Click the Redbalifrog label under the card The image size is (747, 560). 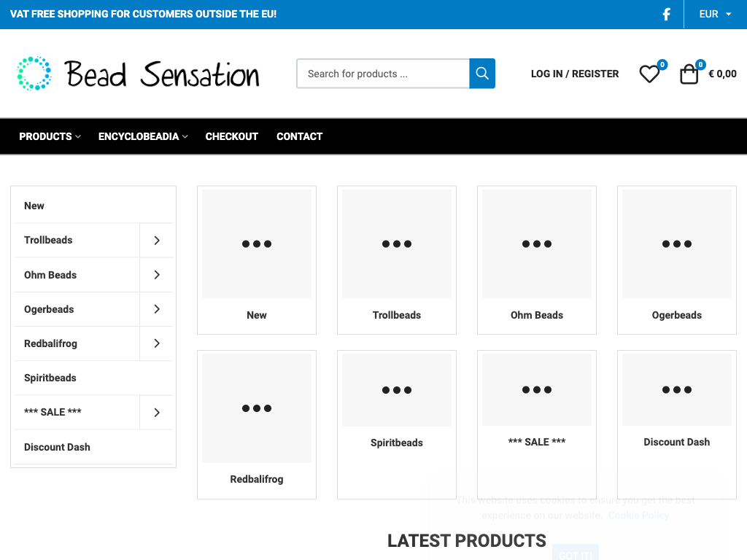257,479
